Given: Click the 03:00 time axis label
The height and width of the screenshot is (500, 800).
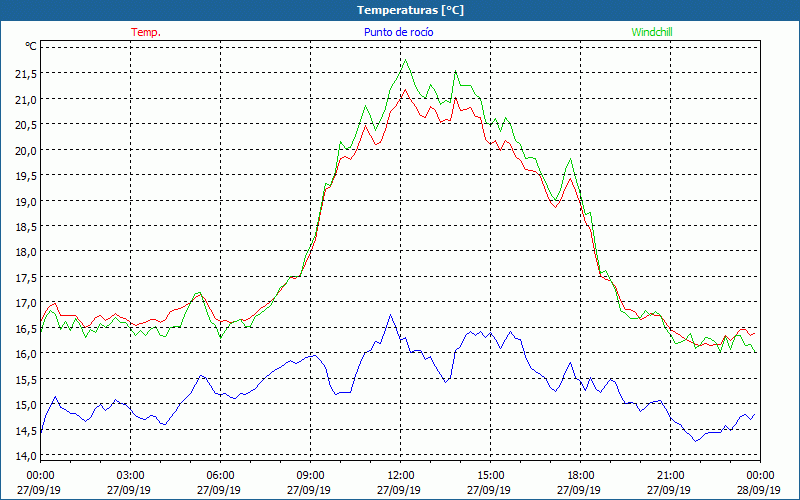Looking at the screenshot, I should [x=131, y=476].
